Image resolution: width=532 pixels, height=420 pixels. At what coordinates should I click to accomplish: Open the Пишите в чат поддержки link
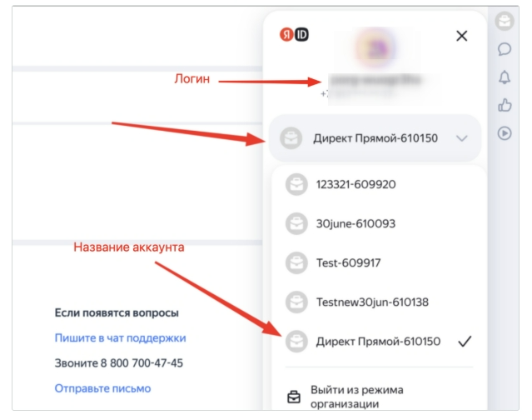click(x=120, y=337)
